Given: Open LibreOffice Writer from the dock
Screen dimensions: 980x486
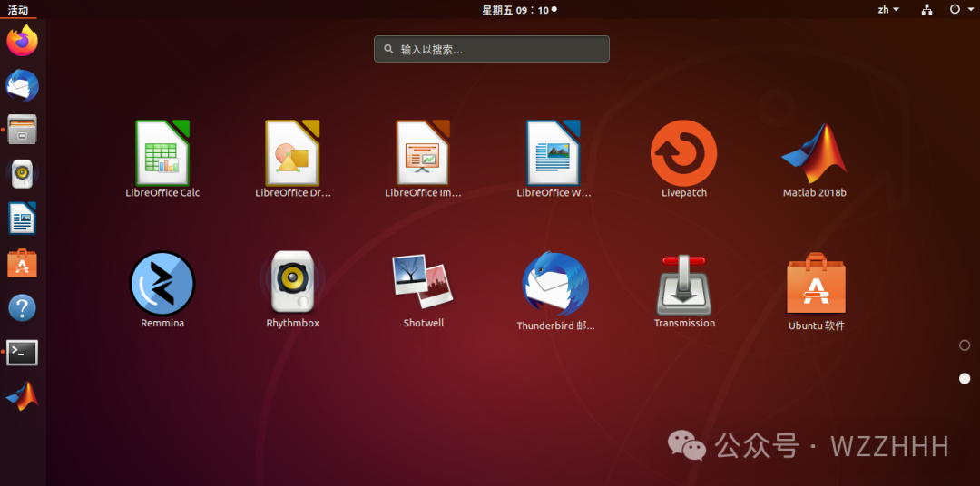Looking at the screenshot, I should point(23,219).
